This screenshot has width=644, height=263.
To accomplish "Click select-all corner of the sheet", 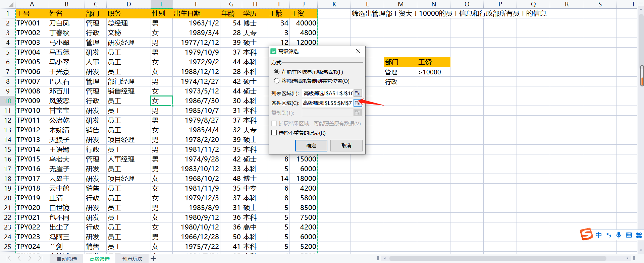I will tap(7, 4).
